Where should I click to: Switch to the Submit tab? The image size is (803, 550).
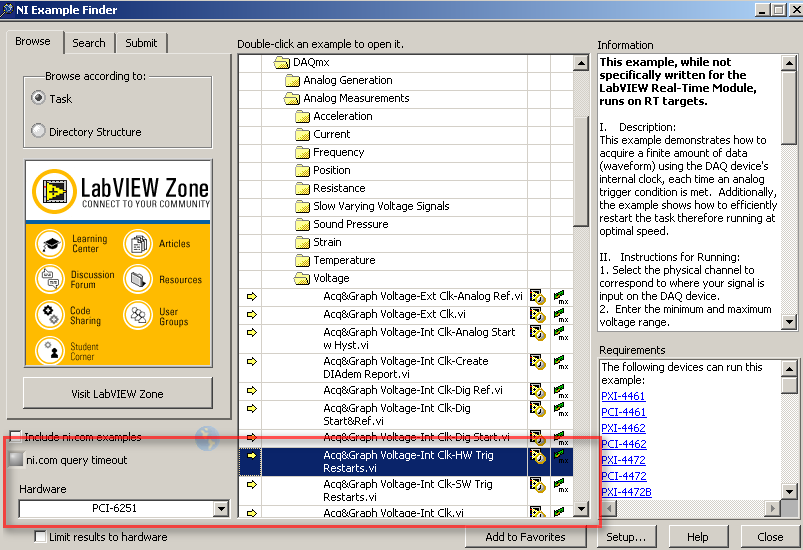[x=141, y=43]
